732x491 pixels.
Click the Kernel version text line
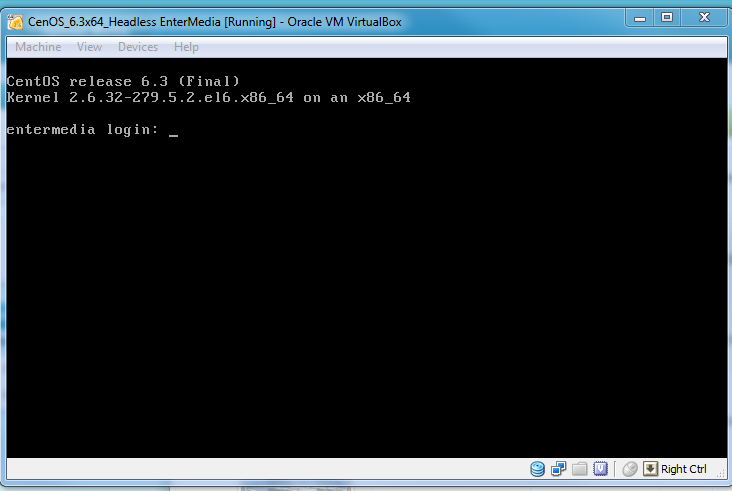(x=209, y=98)
